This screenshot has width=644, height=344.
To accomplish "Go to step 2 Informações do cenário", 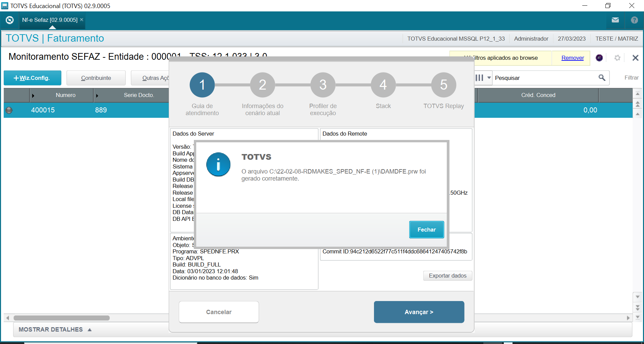I will coord(263,85).
